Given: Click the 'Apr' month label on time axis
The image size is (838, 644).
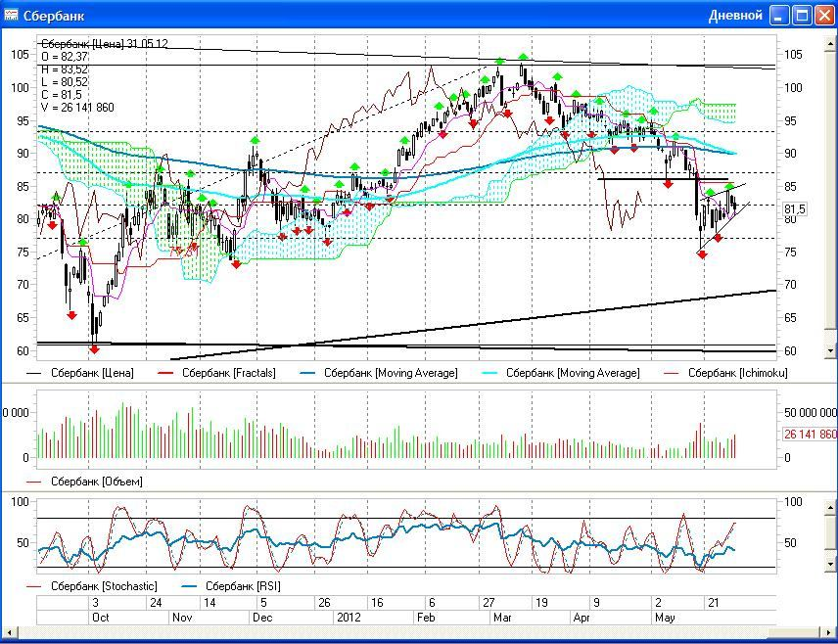Looking at the screenshot, I should click(581, 618).
